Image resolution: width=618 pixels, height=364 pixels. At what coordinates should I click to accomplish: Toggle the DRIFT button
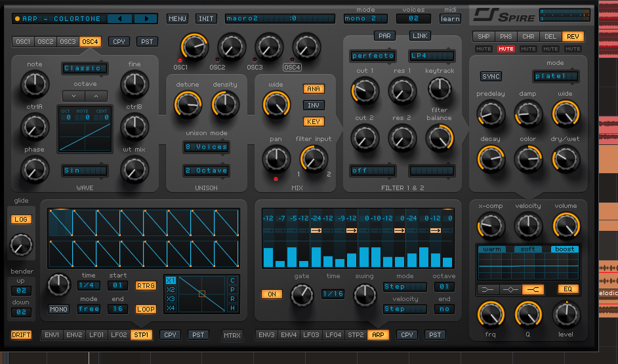(21, 335)
